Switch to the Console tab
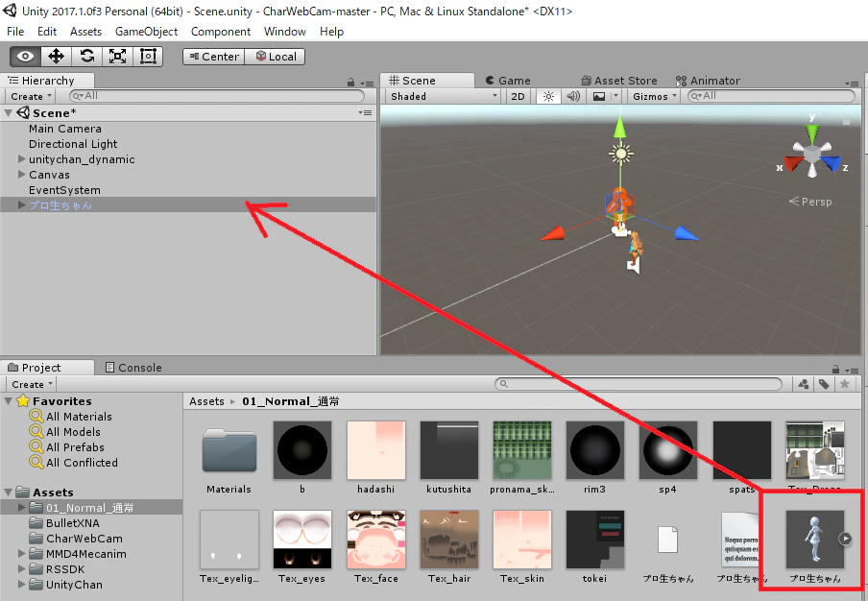Screen dimensions: 868x601 [133, 368]
